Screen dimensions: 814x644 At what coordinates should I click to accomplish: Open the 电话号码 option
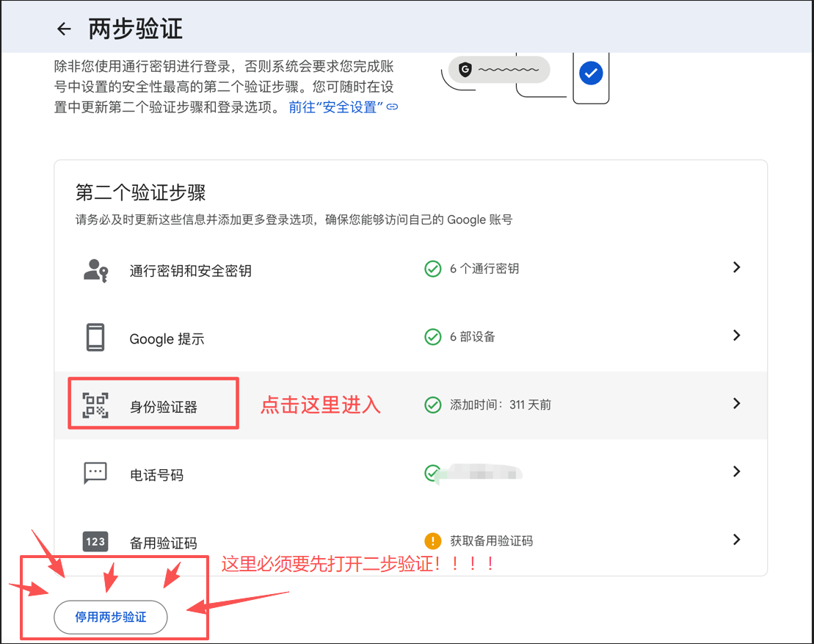(x=410, y=474)
